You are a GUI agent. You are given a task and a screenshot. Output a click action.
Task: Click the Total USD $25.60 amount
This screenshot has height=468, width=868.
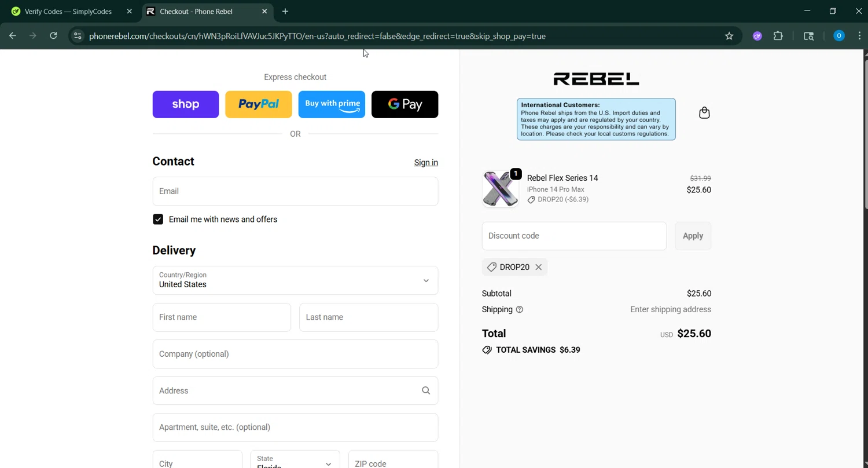694,334
